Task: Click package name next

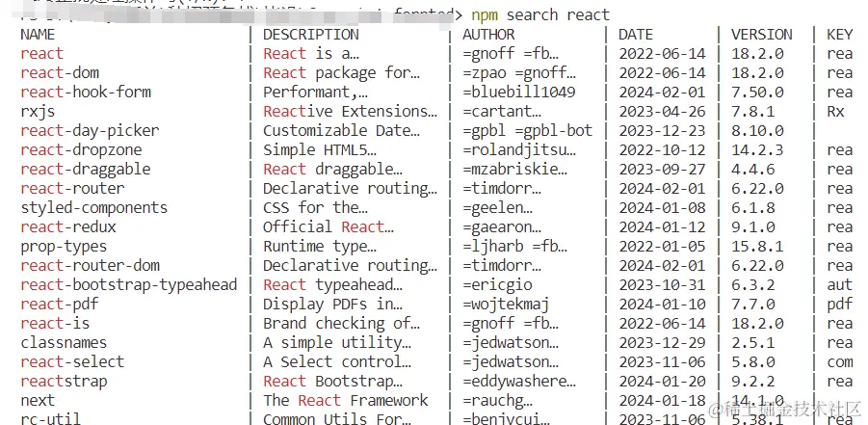Action: pyautogui.click(x=38, y=400)
